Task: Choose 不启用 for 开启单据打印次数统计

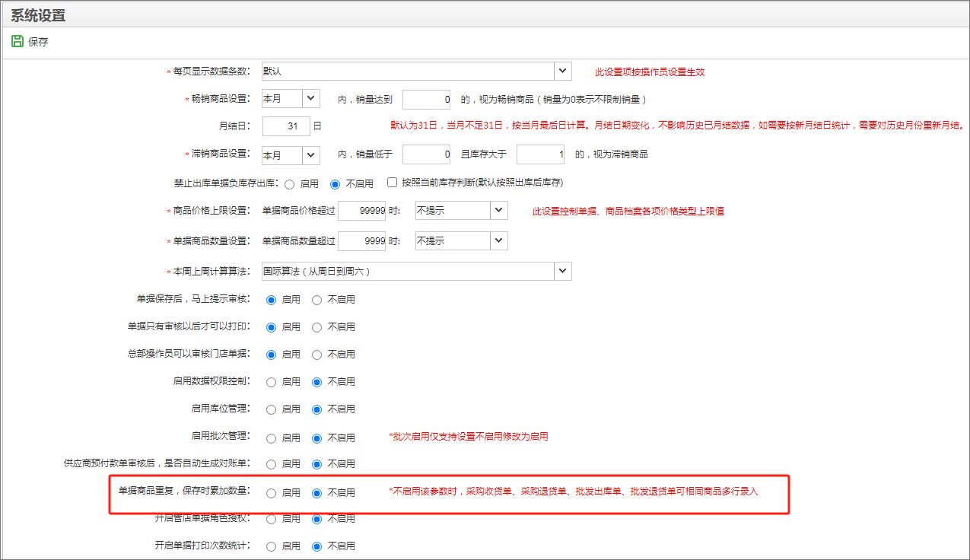Action: pyautogui.click(x=316, y=546)
